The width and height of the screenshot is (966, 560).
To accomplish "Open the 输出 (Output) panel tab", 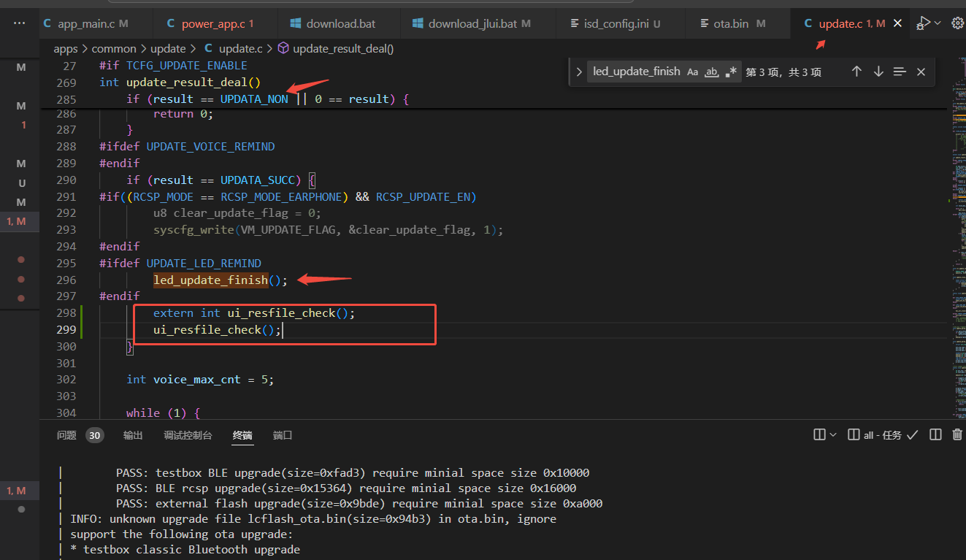I will click(x=133, y=435).
